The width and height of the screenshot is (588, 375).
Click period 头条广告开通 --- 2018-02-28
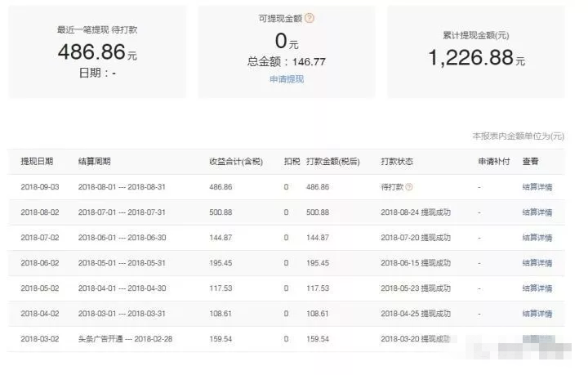point(125,338)
